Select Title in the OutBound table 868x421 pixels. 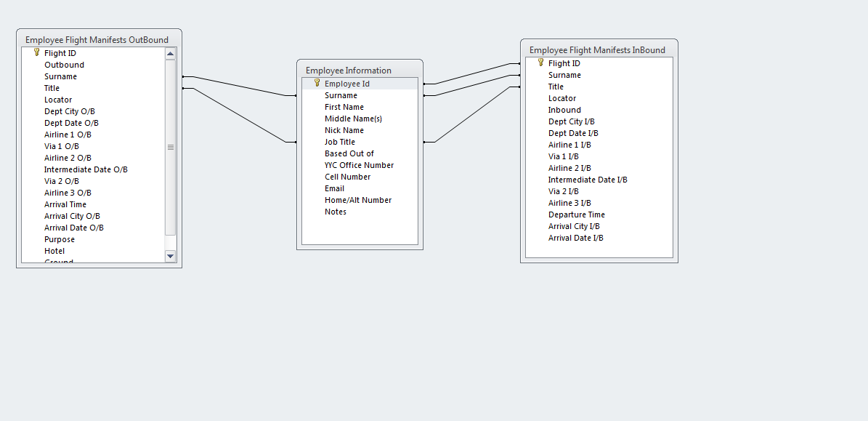(52, 88)
